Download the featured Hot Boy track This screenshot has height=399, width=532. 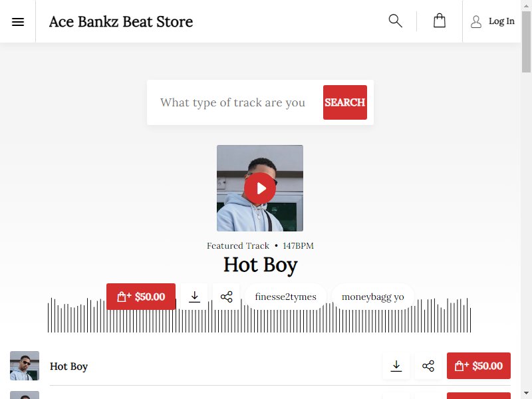(x=194, y=297)
